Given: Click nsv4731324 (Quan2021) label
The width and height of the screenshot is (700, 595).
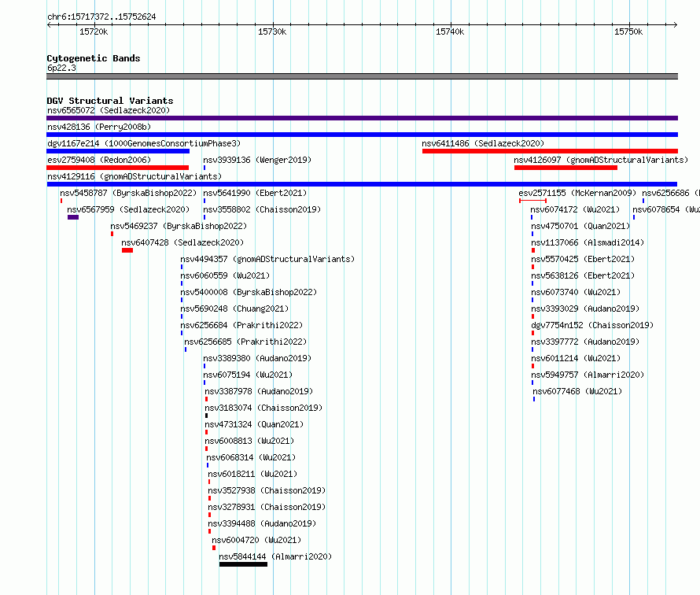Looking at the screenshot, I should click(x=254, y=424).
